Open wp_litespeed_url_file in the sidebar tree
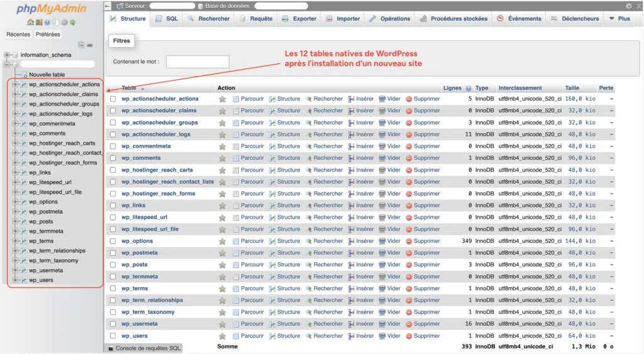 coord(55,192)
